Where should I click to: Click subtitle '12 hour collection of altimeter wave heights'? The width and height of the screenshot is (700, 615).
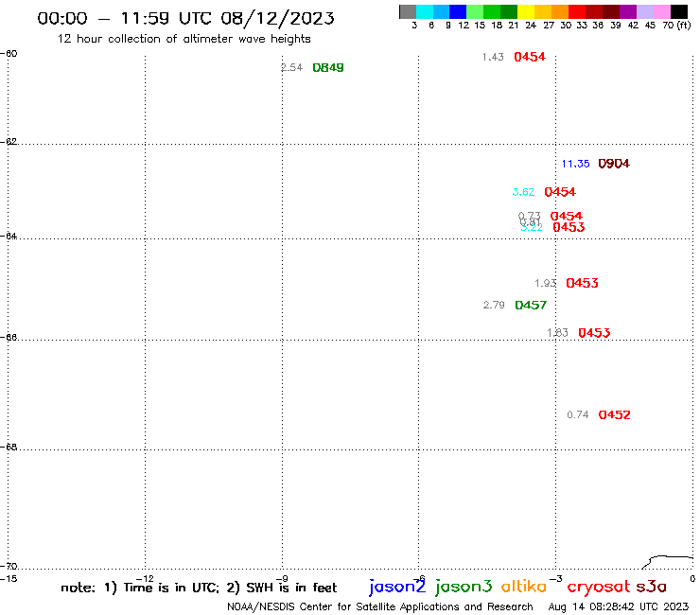pos(184,39)
